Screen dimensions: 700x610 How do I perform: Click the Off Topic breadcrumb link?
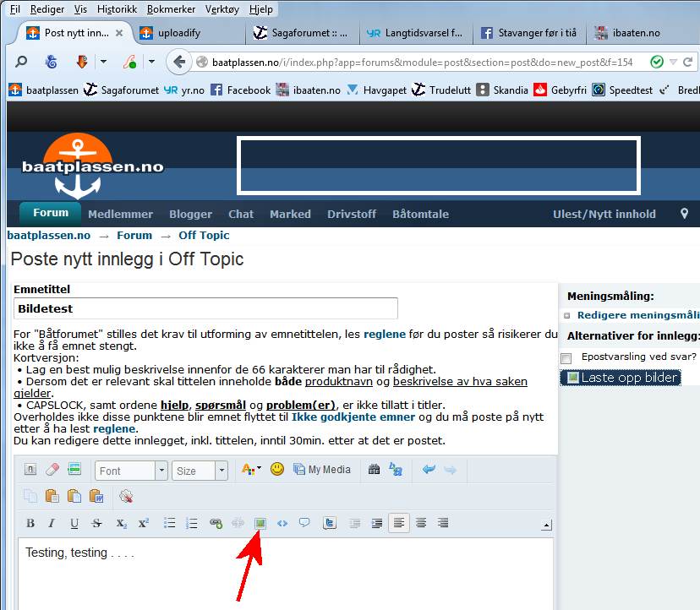point(204,235)
